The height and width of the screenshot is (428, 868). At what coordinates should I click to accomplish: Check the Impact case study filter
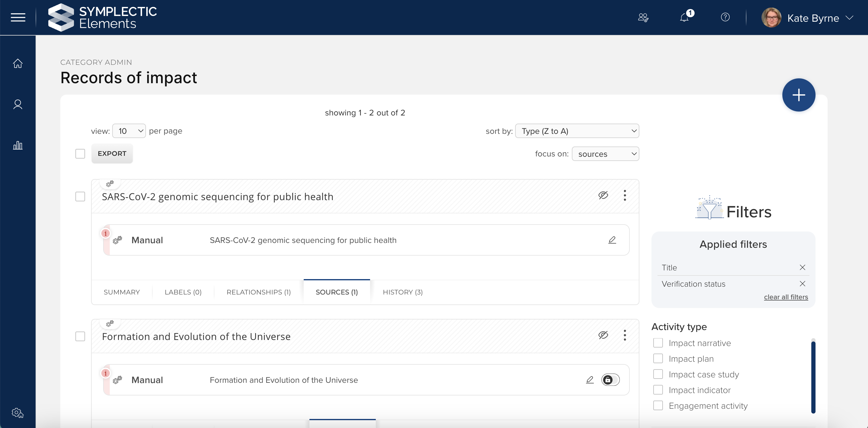(x=658, y=374)
